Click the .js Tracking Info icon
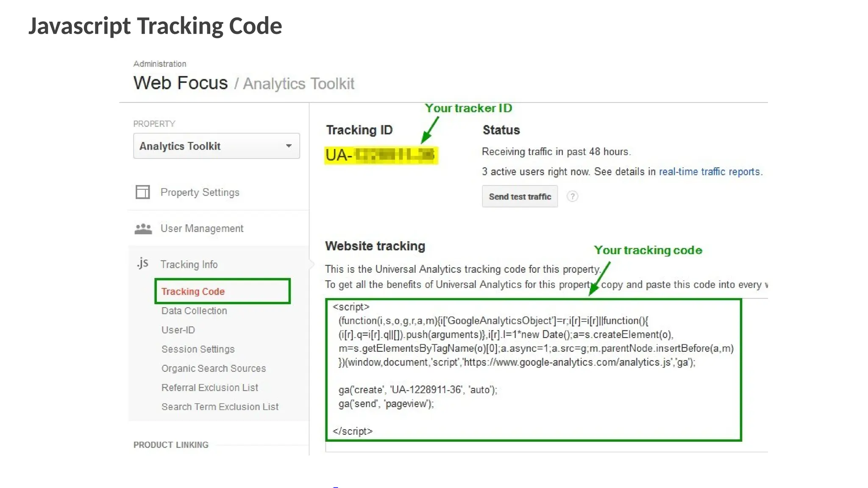 click(142, 263)
